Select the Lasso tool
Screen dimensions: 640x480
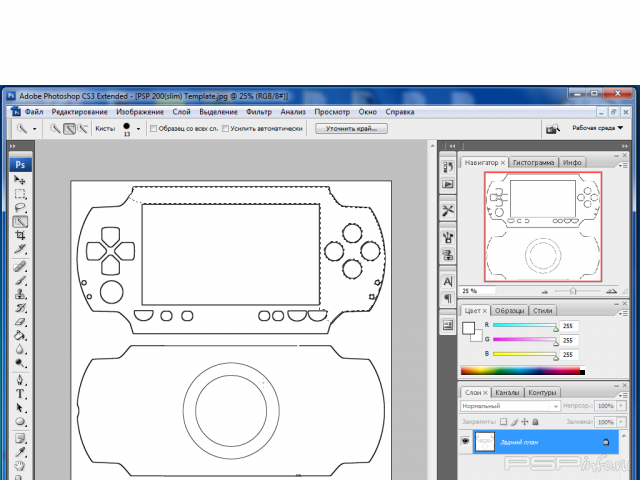tap(20, 208)
